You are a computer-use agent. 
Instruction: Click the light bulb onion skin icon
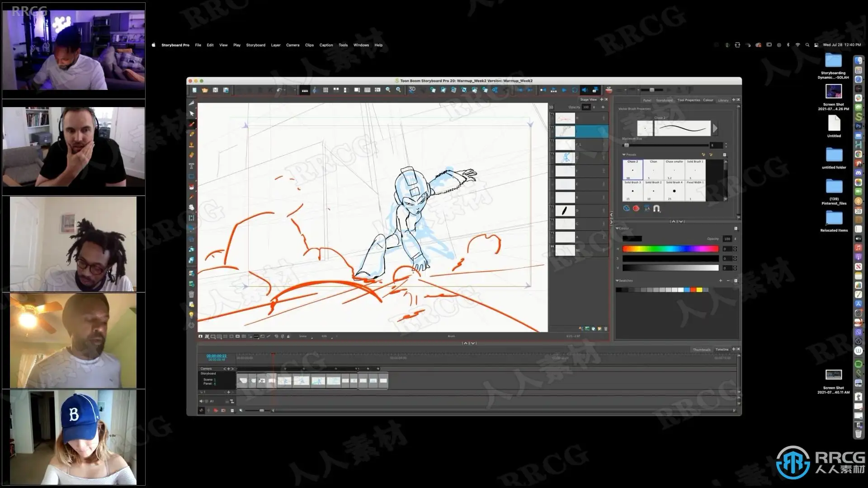pos(192,314)
